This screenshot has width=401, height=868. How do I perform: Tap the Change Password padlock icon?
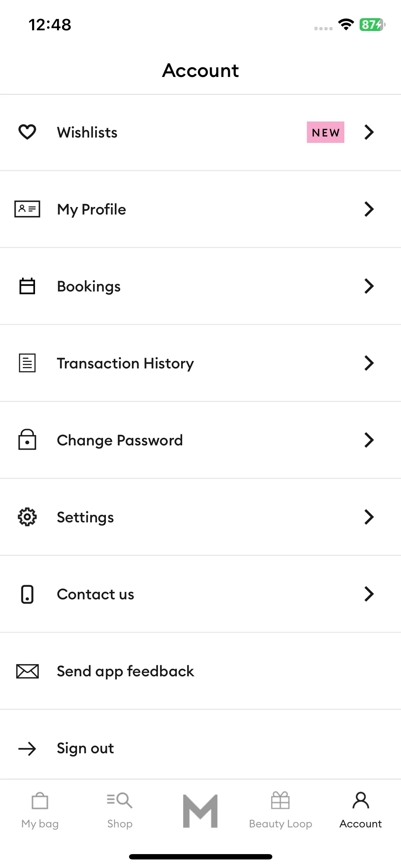pyautogui.click(x=27, y=439)
